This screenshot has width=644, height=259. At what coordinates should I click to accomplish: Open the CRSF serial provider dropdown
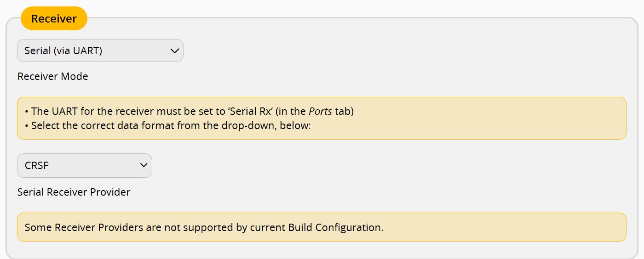point(84,165)
